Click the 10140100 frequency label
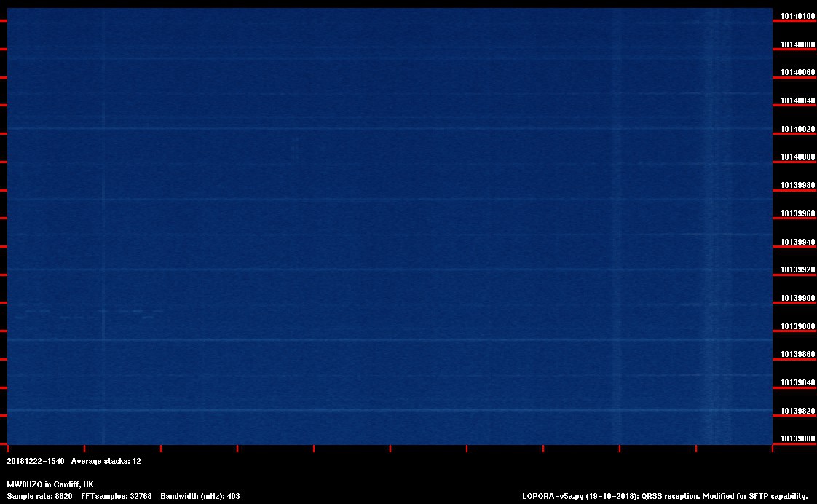 [x=797, y=16]
